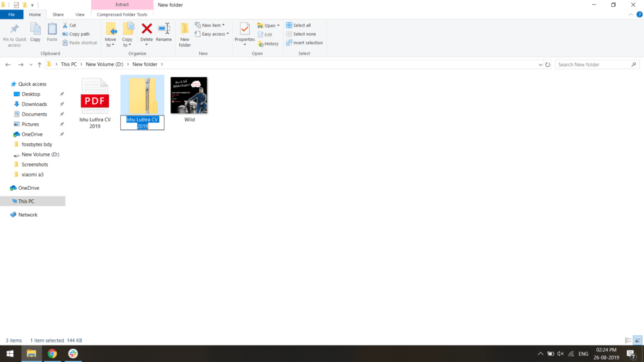Open Screenshots folder in sidebar
Screen dimensions: 644x362
pos(35,165)
